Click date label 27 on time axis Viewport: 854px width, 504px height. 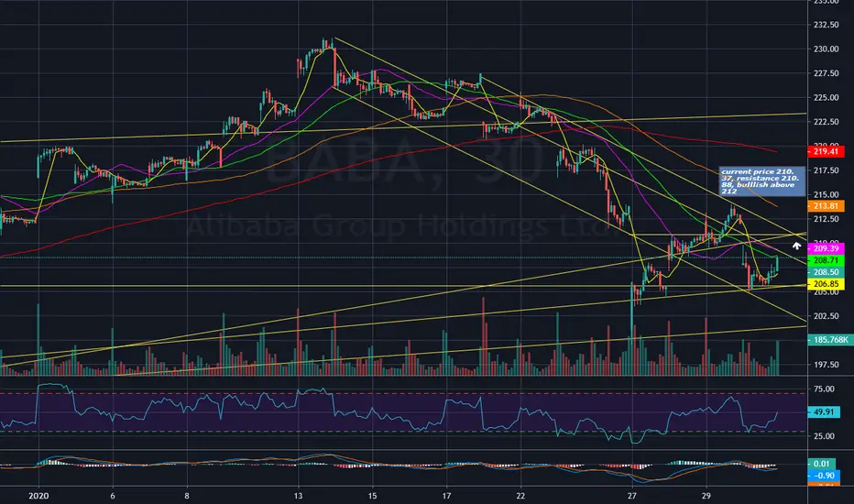click(631, 496)
